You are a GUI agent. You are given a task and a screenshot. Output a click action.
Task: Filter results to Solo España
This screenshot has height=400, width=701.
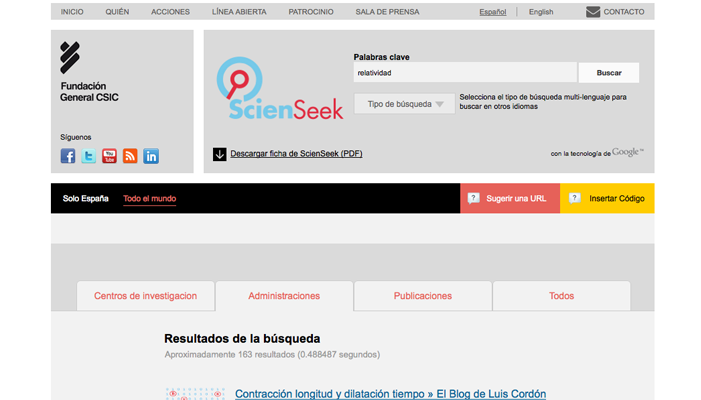[85, 198]
